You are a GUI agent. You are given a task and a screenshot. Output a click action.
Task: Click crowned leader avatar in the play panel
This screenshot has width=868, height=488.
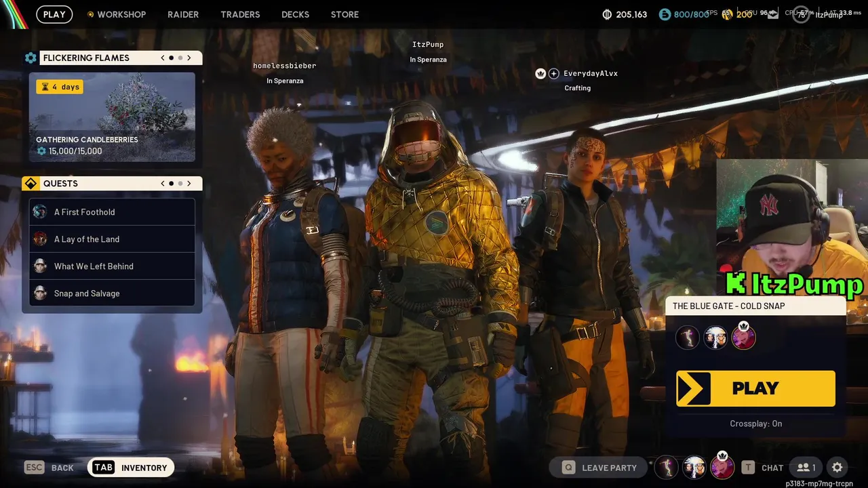(743, 336)
